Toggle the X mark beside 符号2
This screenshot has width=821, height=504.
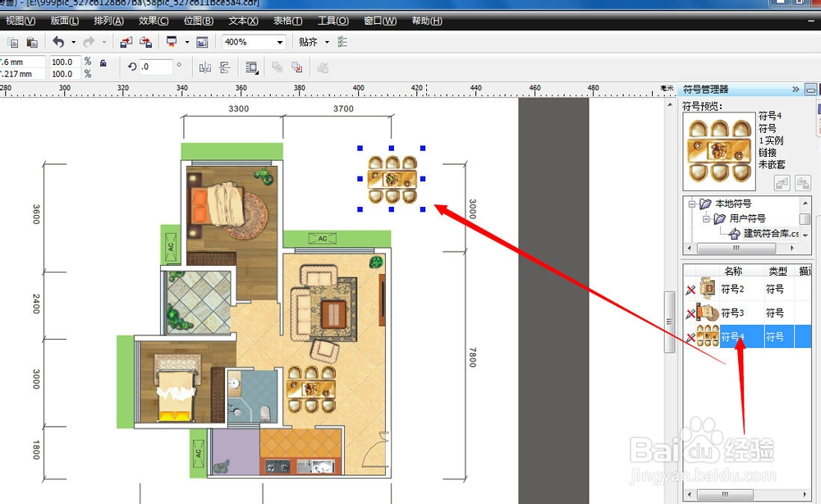[x=690, y=290]
